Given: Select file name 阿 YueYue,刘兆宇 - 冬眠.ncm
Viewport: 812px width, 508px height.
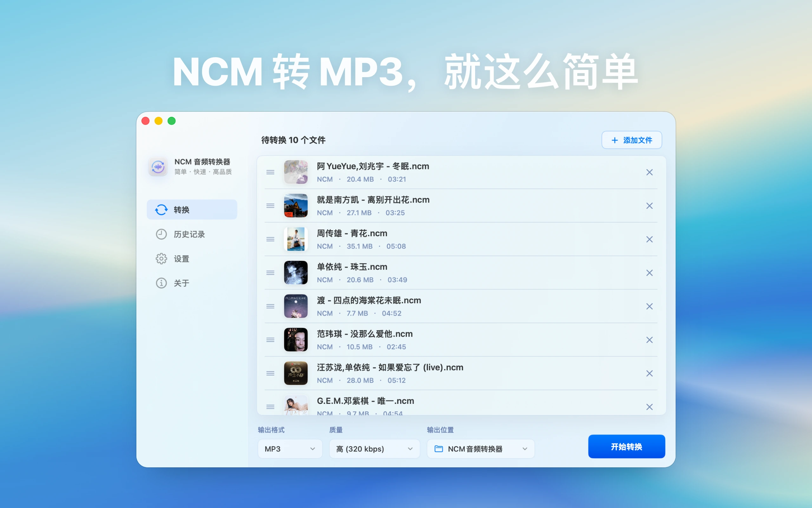Looking at the screenshot, I should pos(373,166).
